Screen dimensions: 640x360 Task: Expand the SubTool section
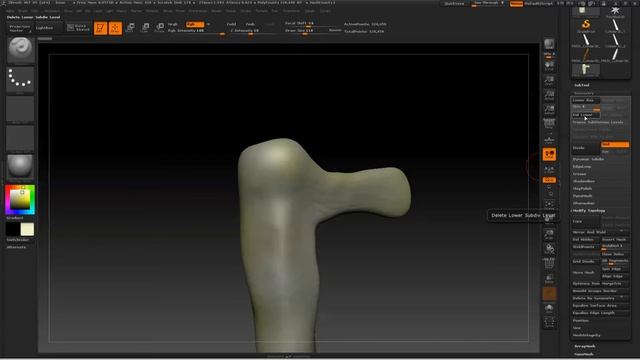point(582,85)
